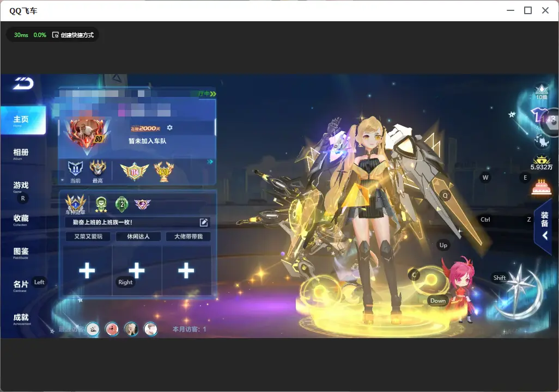The image size is (559, 392).
Task: Click the small red-haired chibi pet
Action: click(x=462, y=289)
